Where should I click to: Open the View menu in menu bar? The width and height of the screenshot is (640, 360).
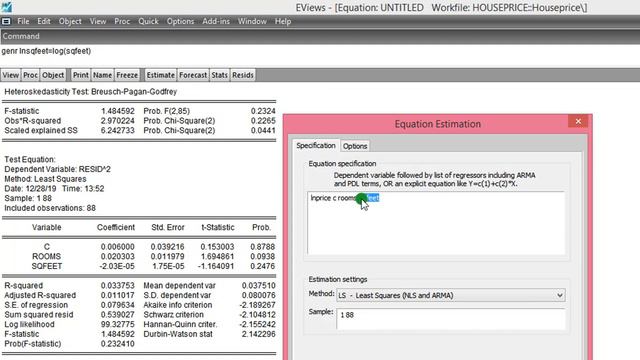[x=98, y=21]
